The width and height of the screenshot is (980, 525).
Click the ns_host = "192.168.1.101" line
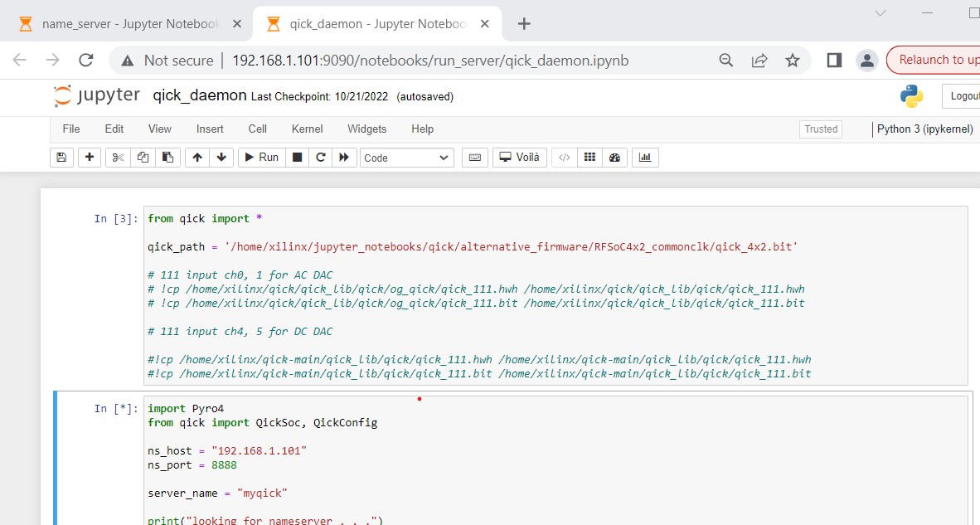(227, 450)
